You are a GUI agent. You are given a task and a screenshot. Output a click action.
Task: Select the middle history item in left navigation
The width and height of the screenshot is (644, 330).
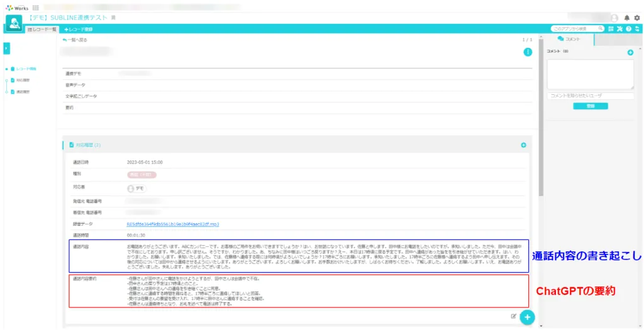(21, 80)
